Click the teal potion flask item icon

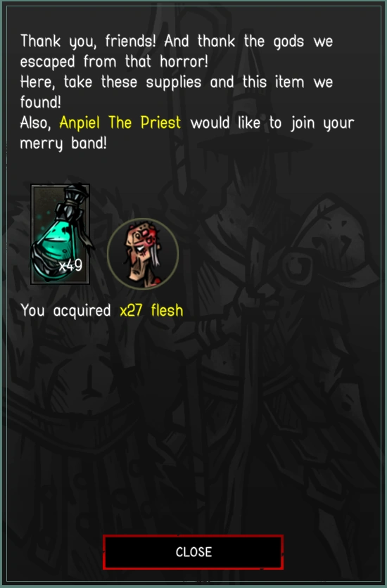(x=60, y=234)
